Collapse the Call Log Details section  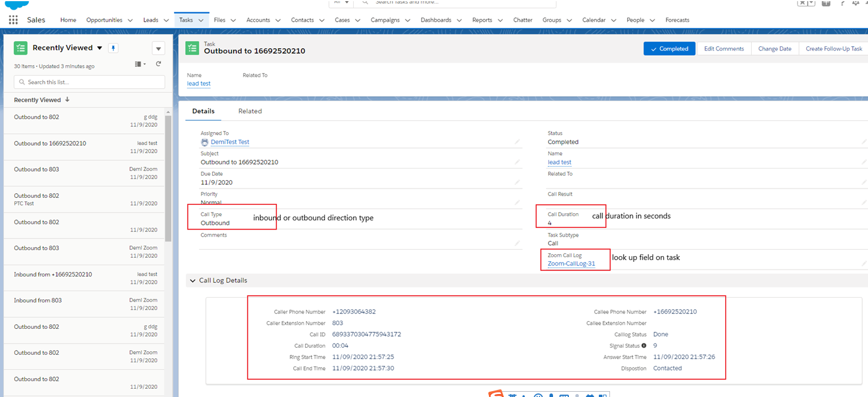(193, 281)
